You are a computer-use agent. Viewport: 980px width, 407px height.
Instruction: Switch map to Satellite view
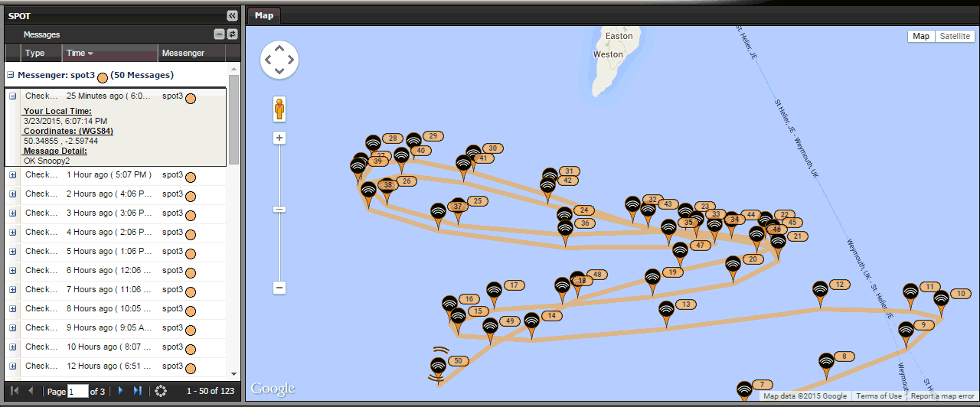click(955, 36)
